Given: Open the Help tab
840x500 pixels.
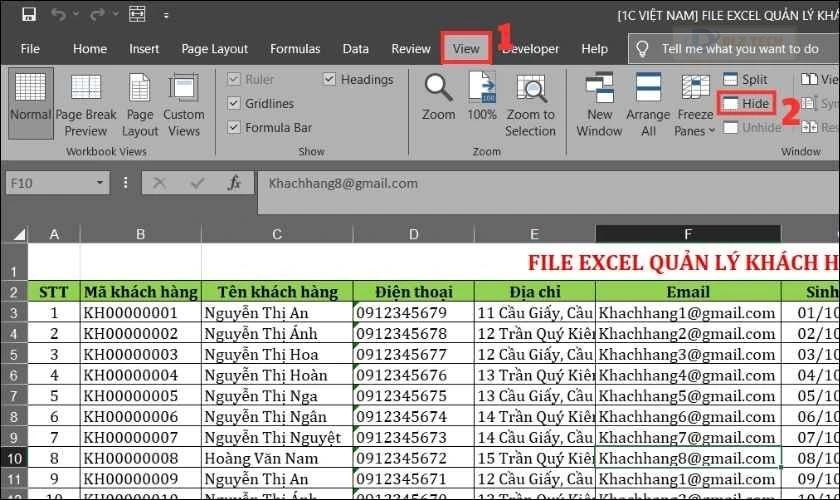Looking at the screenshot, I should coord(594,49).
